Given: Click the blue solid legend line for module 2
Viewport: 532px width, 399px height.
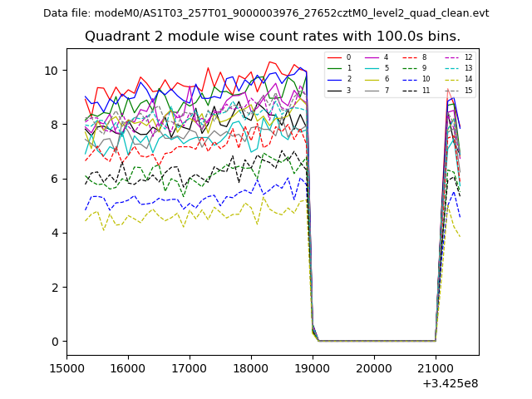Looking at the screenshot, I should (x=333, y=79).
